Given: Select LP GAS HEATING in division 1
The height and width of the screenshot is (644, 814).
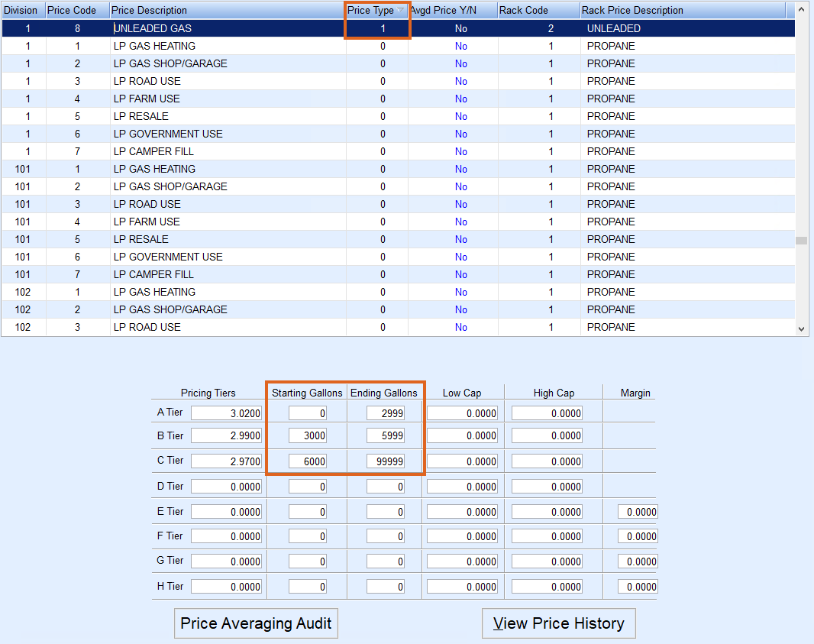Looking at the screenshot, I should pyautogui.click(x=398, y=47).
